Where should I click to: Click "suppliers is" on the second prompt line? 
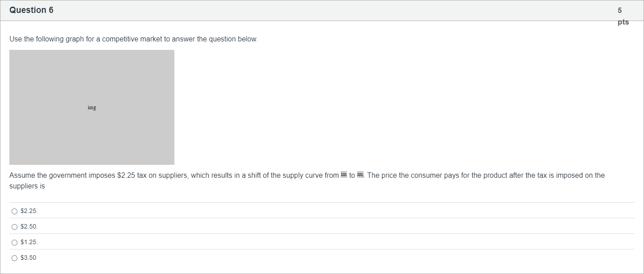(x=27, y=186)
